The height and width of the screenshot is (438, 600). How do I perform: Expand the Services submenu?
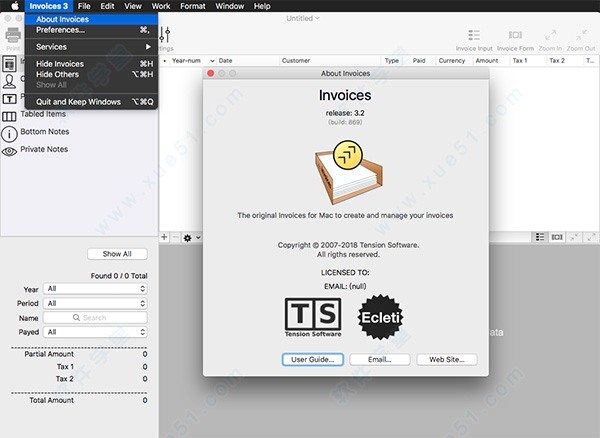click(x=91, y=47)
